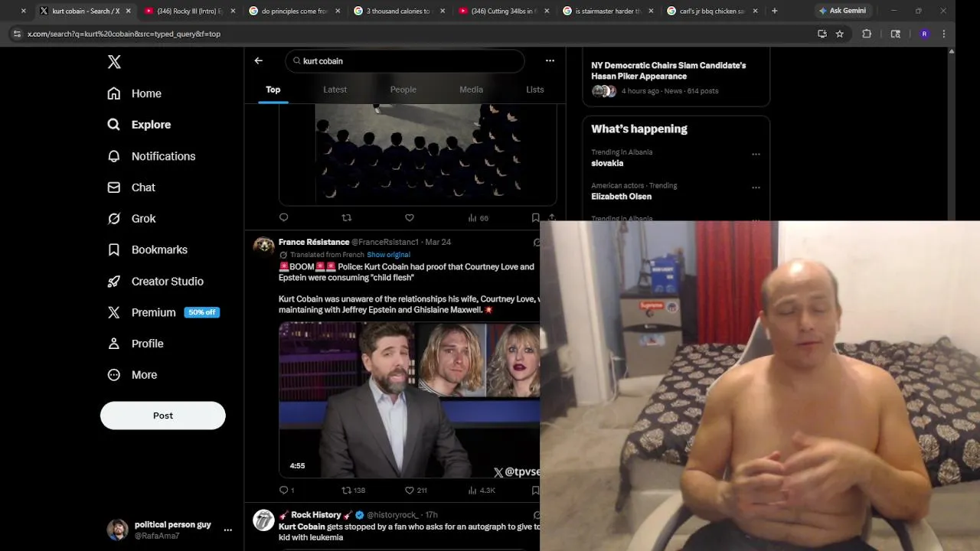This screenshot has width=980, height=551.
Task: Click the France Résistance account name
Action: tap(314, 242)
